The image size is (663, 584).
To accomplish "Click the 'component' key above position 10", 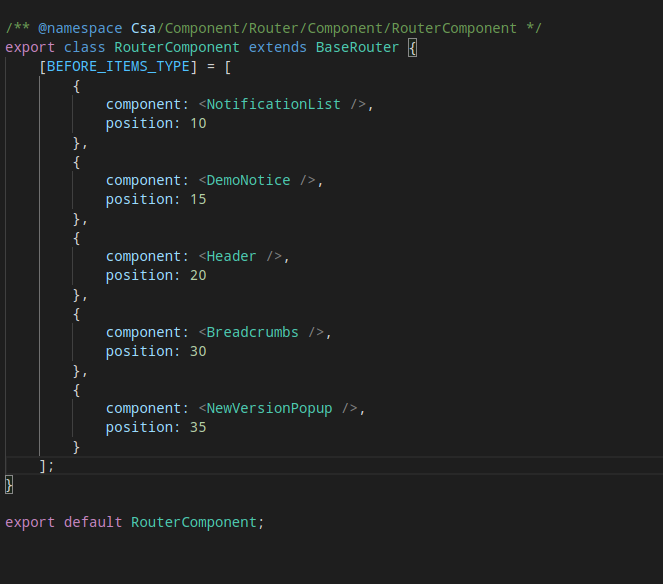I will [x=143, y=104].
